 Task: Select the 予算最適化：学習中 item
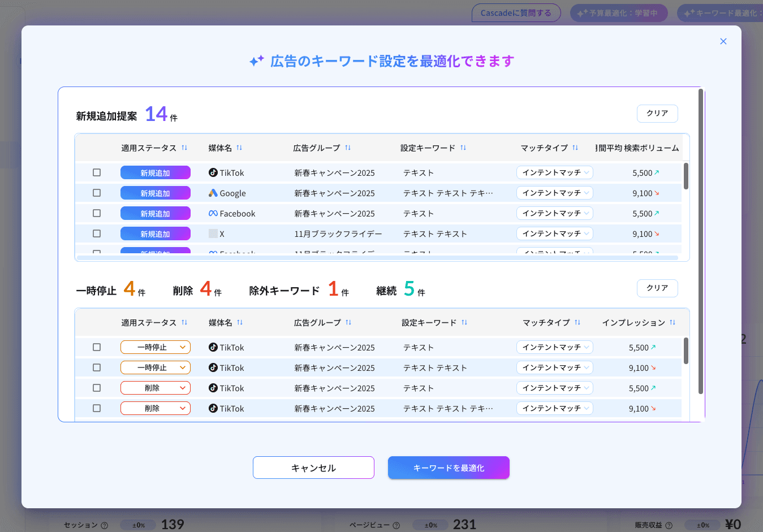pyautogui.click(x=619, y=12)
